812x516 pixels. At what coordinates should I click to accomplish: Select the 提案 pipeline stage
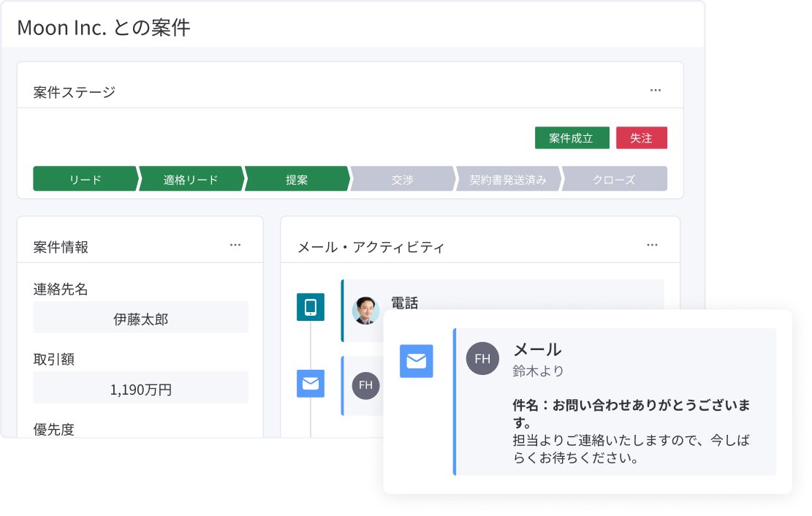tap(297, 179)
